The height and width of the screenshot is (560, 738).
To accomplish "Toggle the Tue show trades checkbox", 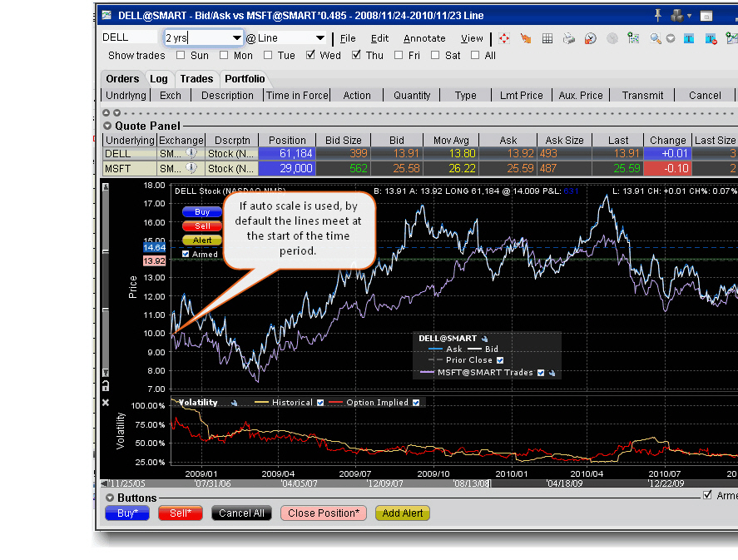I will click(268, 55).
